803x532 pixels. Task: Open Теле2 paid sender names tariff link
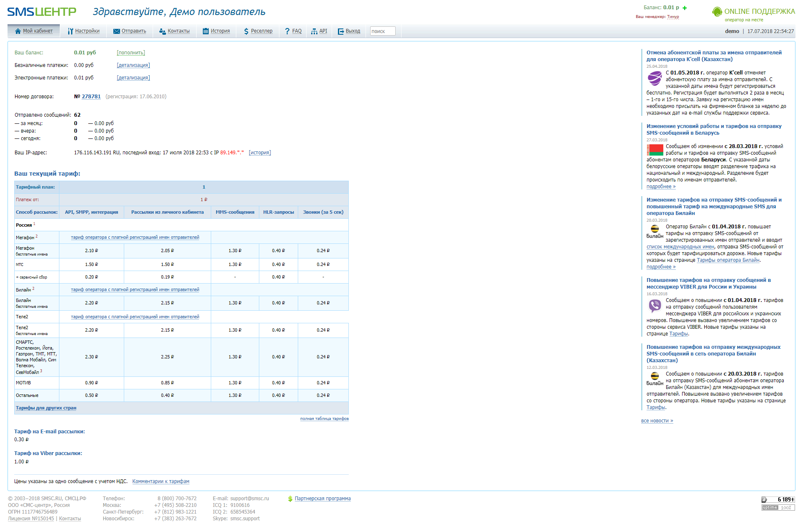pyautogui.click(x=135, y=317)
